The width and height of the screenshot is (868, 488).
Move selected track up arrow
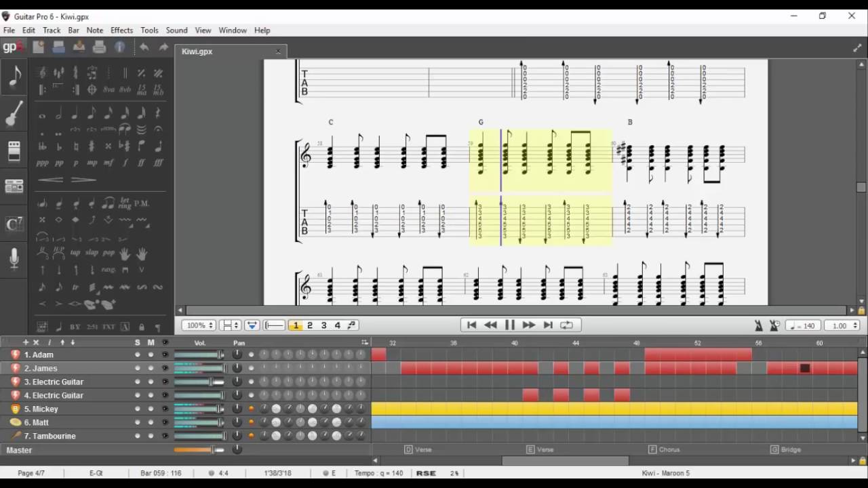pyautogui.click(x=62, y=342)
